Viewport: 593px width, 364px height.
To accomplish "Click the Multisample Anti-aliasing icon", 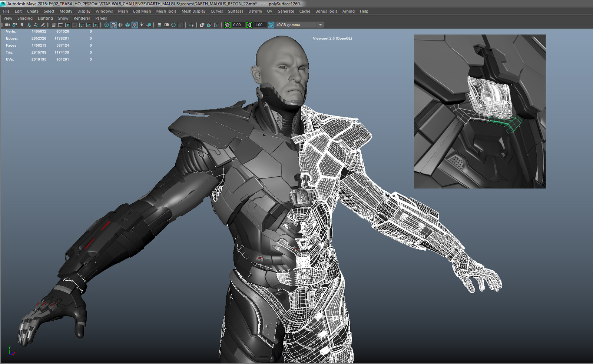I will pos(173,25).
